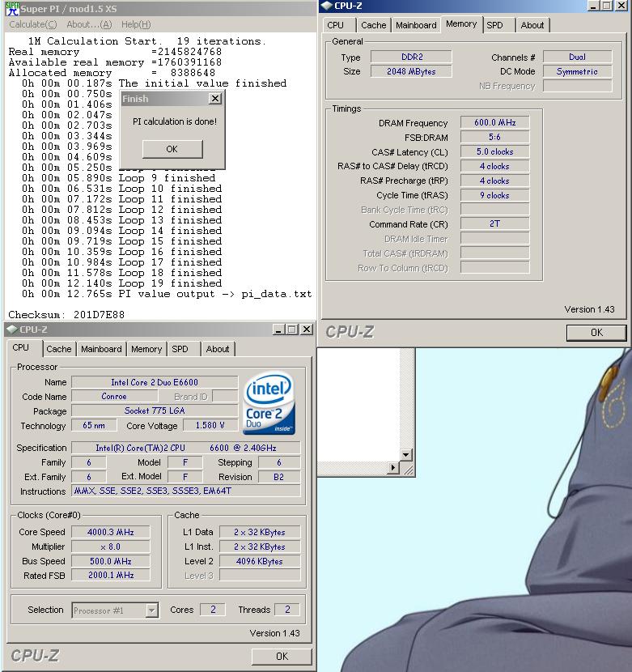The height and width of the screenshot is (672, 632).
Task: Click OK in PI calculation done dialog
Action: pos(172,149)
